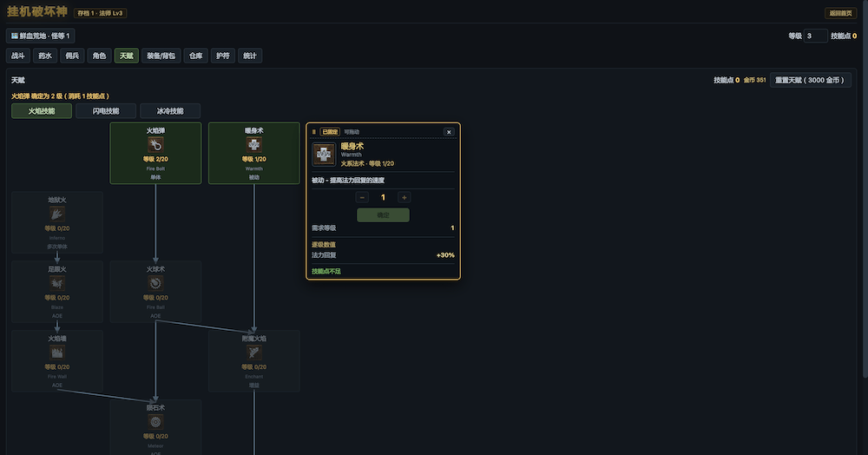Click the 等级 0/20 text on 火球术 card
This screenshot has height=455, width=868.
click(x=155, y=297)
